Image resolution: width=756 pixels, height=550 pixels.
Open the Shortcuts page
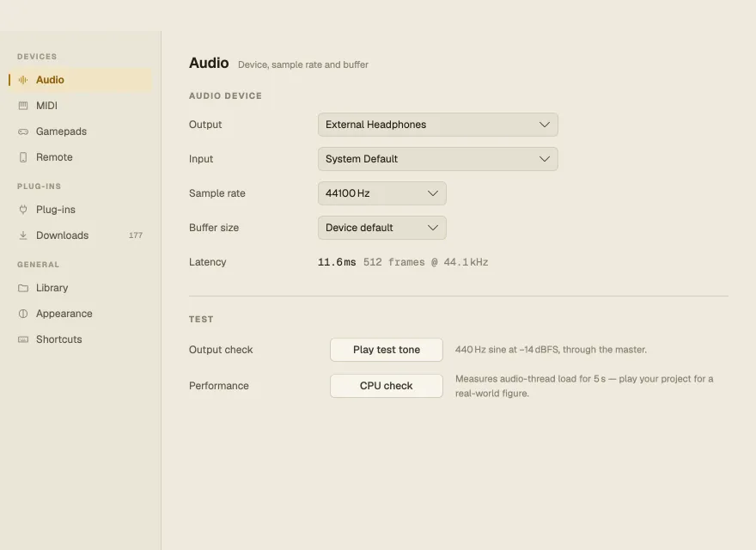(81, 339)
